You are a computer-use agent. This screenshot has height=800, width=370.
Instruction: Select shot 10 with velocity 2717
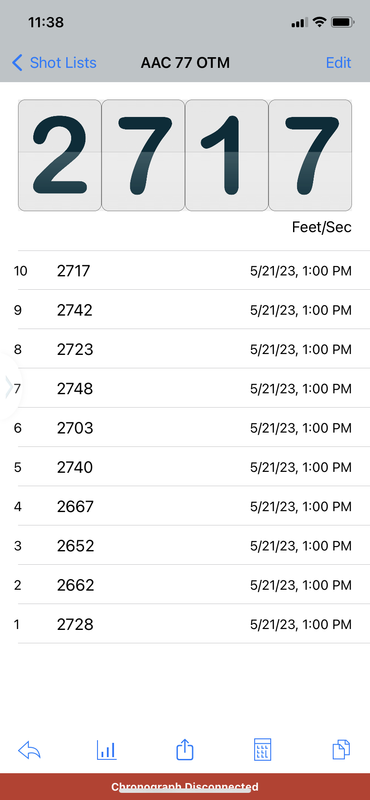coord(185,270)
